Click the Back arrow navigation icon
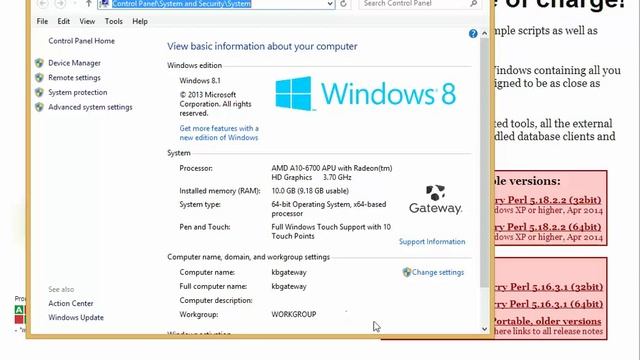 43,4
